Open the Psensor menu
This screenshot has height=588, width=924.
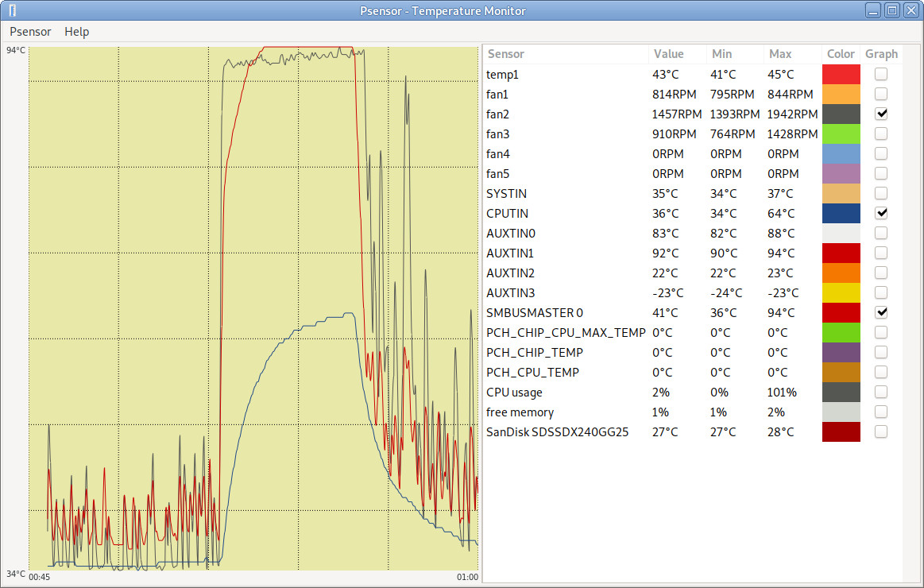(x=30, y=32)
